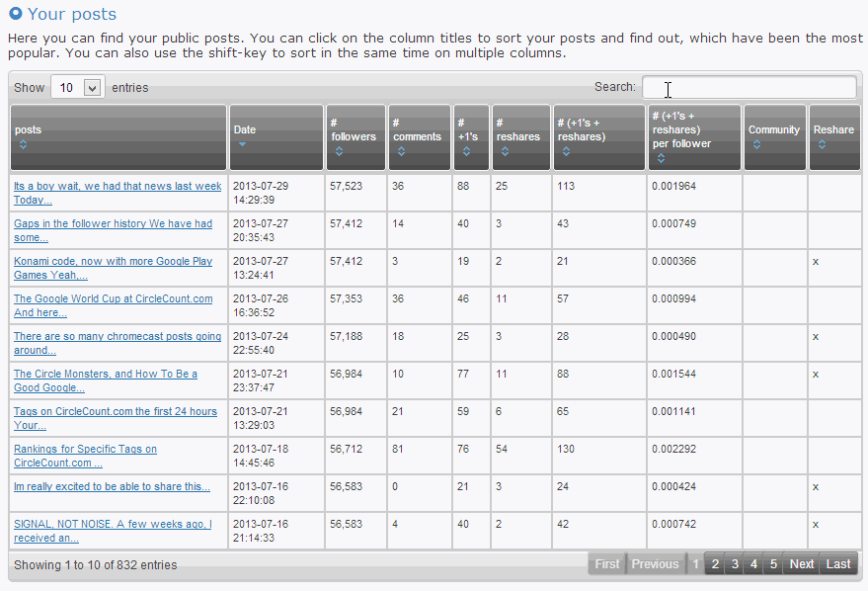The height and width of the screenshot is (591, 868).
Task: Sort by Community column title
Action: pyautogui.click(x=774, y=129)
